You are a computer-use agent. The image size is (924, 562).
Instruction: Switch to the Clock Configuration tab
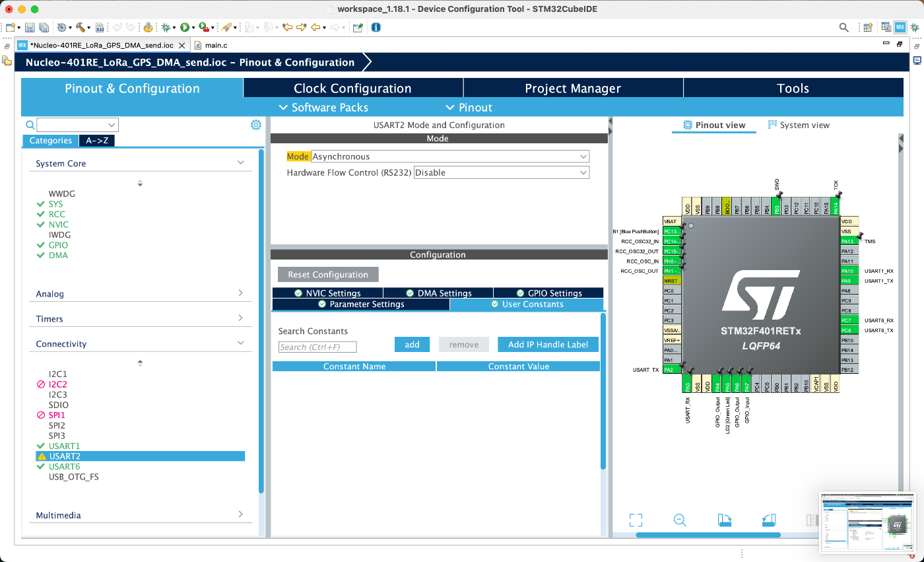coord(352,88)
